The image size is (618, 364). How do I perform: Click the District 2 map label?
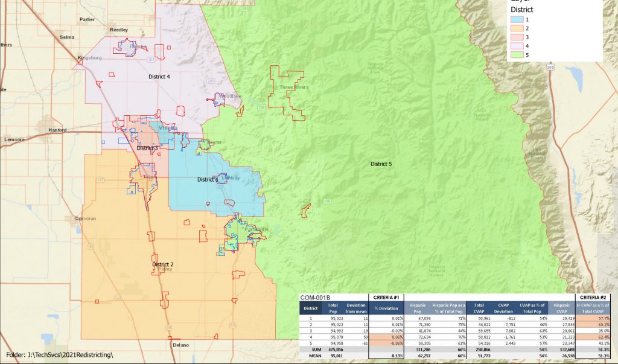coord(163,264)
